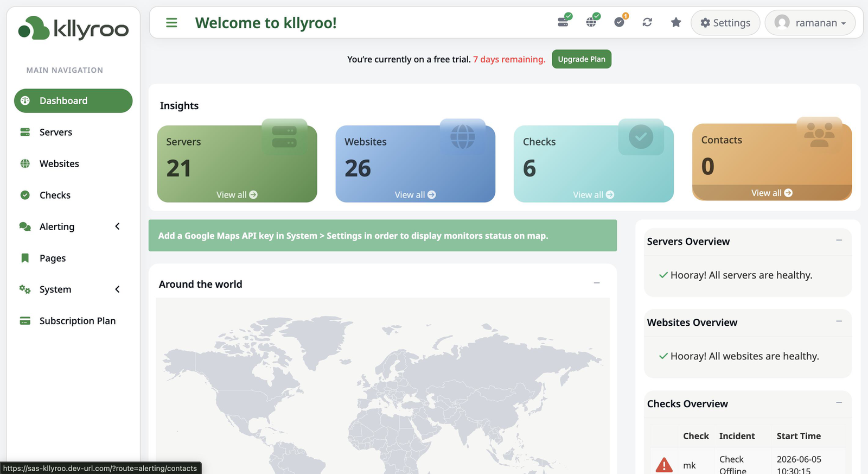Click the star favorites icon
The width and height of the screenshot is (868, 474).
click(x=675, y=22)
